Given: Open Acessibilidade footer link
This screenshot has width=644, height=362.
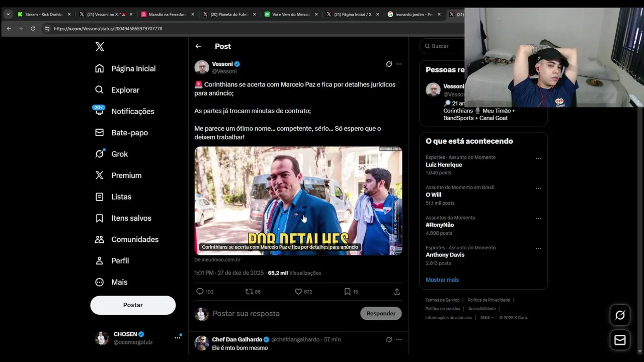Looking at the screenshot, I should point(482,309).
